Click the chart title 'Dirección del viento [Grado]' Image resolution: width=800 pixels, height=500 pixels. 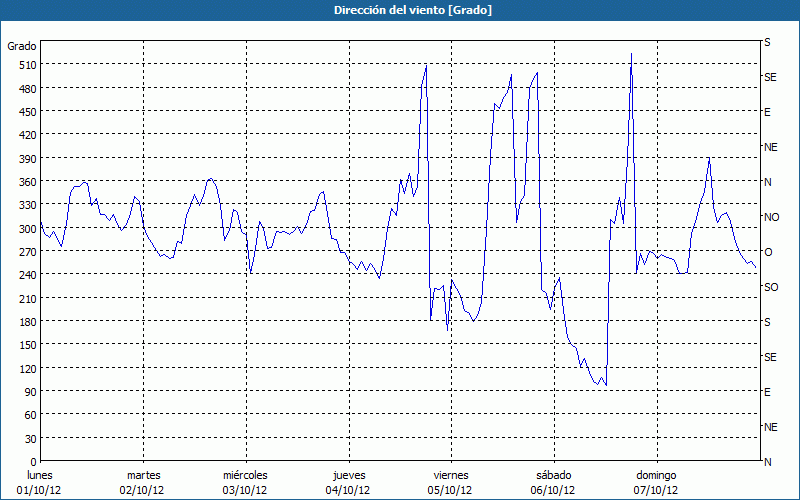(399, 10)
